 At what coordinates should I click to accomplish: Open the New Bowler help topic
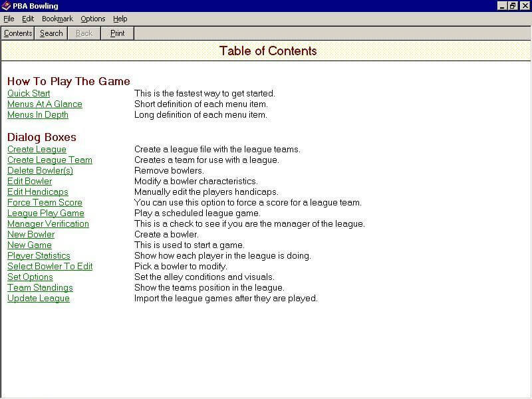tap(31, 235)
